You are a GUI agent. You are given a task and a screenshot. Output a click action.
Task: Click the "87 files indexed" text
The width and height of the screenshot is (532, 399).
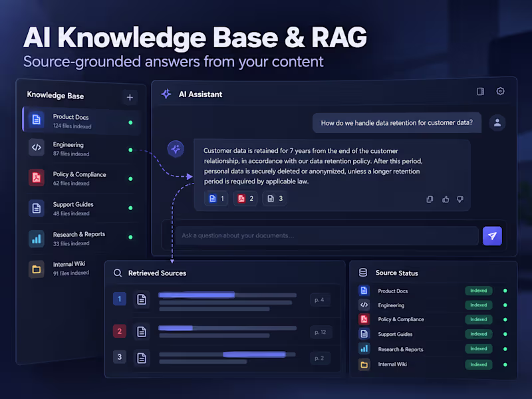pos(71,154)
